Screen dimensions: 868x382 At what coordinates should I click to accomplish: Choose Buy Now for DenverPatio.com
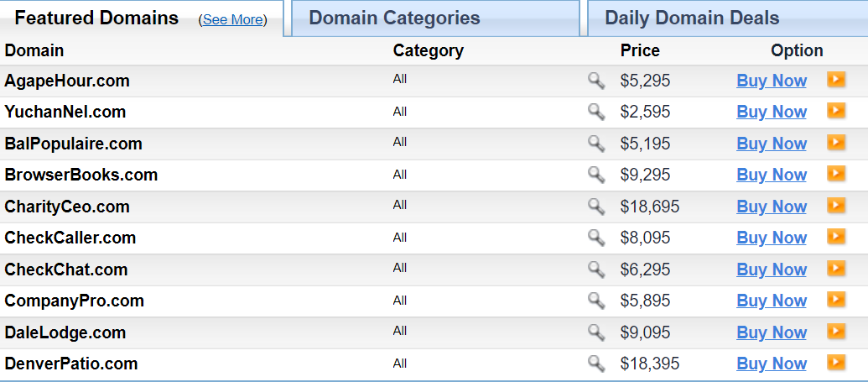click(x=772, y=364)
